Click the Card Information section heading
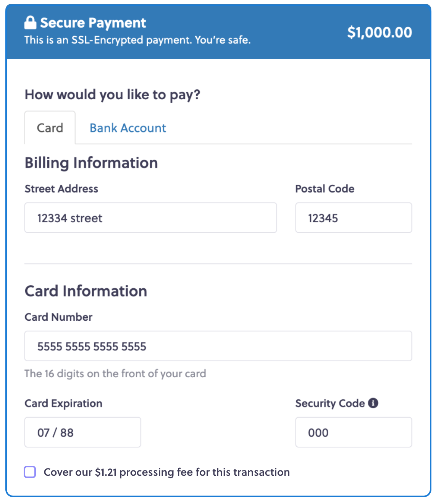 [x=86, y=291]
